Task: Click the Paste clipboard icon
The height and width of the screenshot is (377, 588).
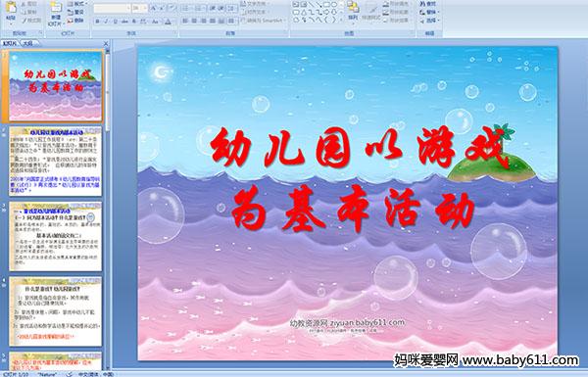Action: click(11, 8)
